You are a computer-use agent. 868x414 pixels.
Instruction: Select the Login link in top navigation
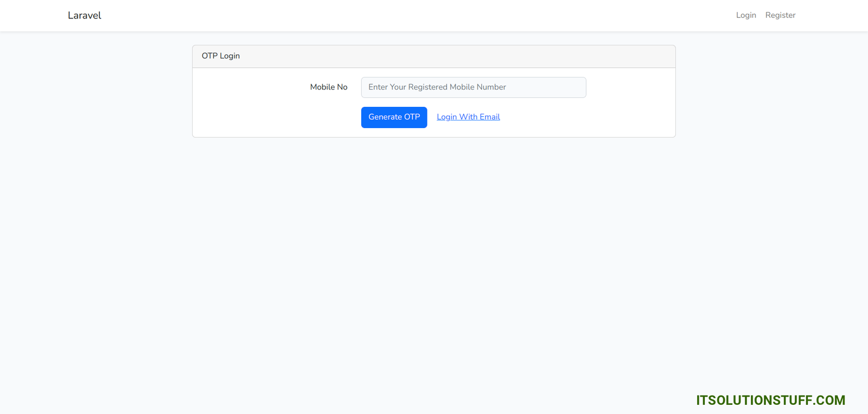tap(745, 15)
